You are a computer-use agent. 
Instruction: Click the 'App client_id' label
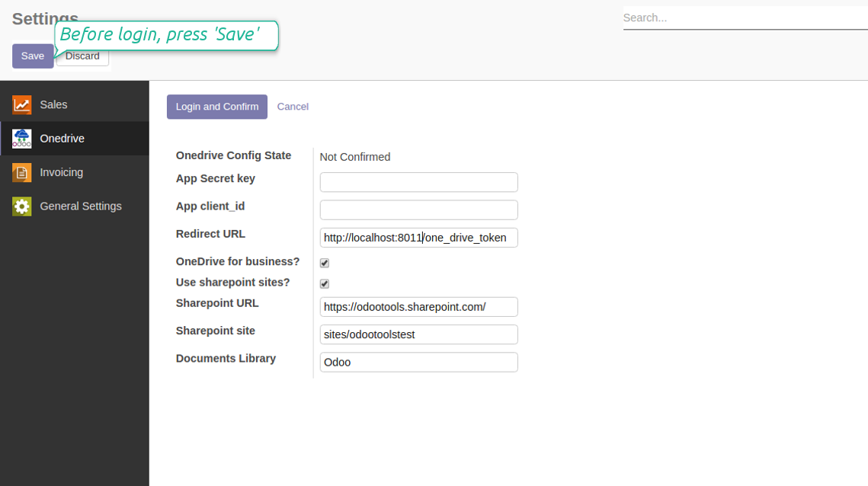click(210, 206)
